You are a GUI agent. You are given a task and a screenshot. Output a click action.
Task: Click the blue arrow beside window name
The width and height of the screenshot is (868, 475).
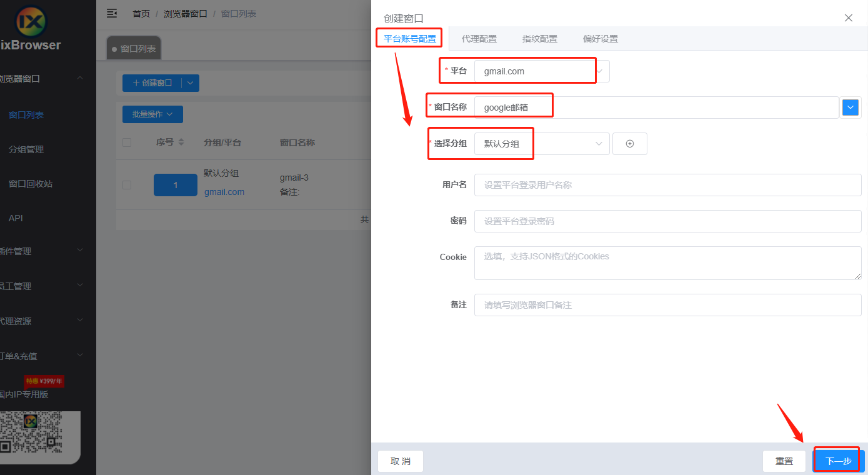pyautogui.click(x=850, y=107)
